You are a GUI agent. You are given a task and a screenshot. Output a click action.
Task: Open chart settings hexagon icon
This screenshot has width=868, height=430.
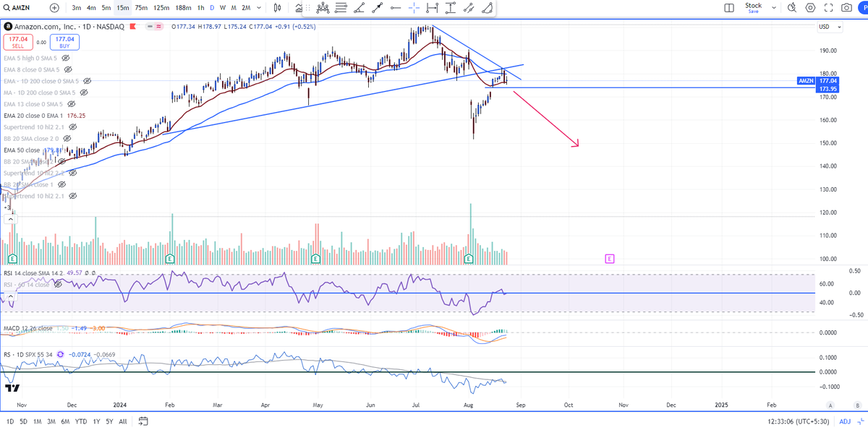[810, 7]
